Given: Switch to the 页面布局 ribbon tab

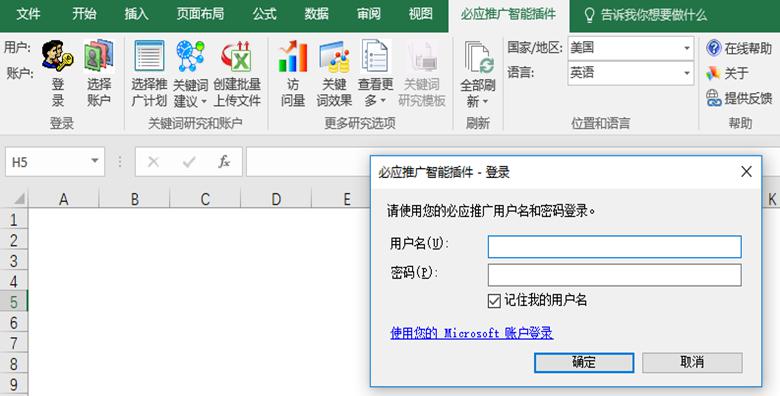Looking at the screenshot, I should (200, 14).
